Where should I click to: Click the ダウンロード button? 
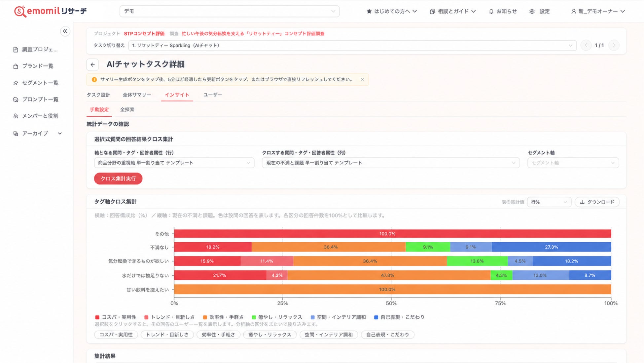click(597, 202)
